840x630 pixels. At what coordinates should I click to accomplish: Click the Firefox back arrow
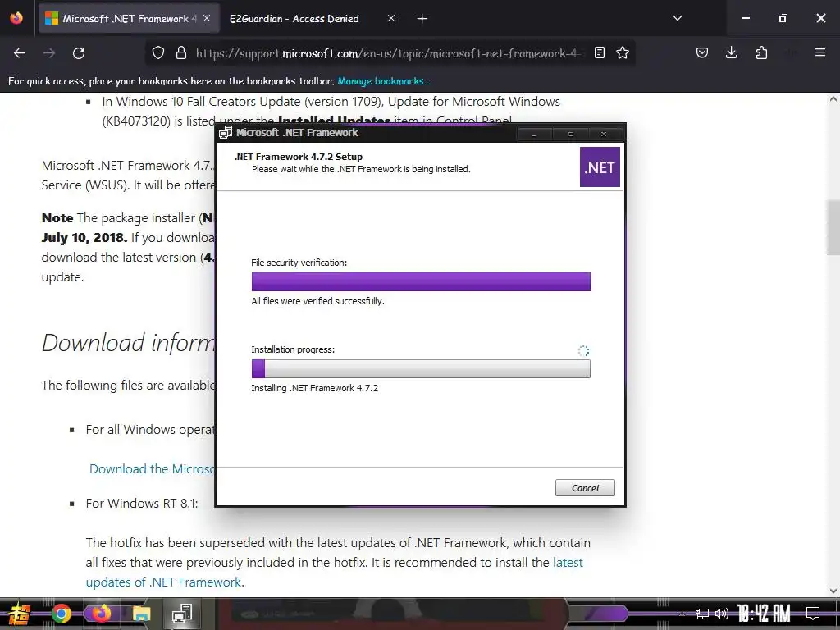tap(20, 53)
